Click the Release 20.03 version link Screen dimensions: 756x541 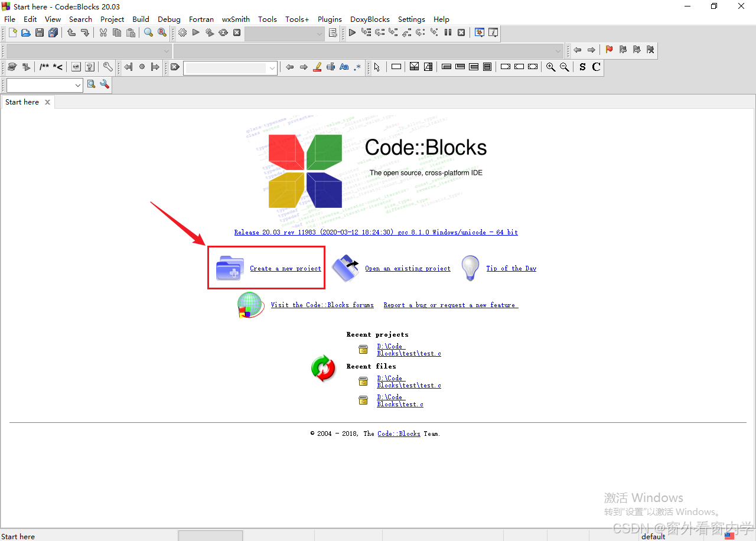point(376,232)
